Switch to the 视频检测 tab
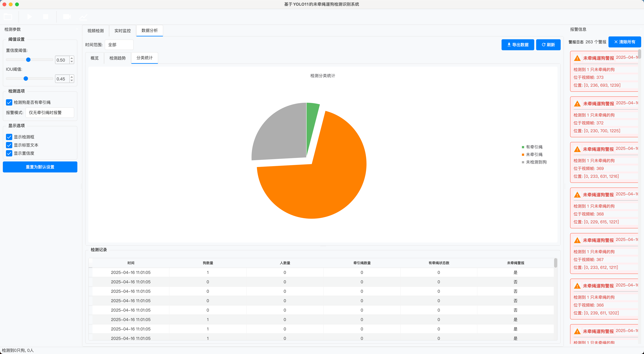This screenshot has width=644, height=354. point(95,31)
